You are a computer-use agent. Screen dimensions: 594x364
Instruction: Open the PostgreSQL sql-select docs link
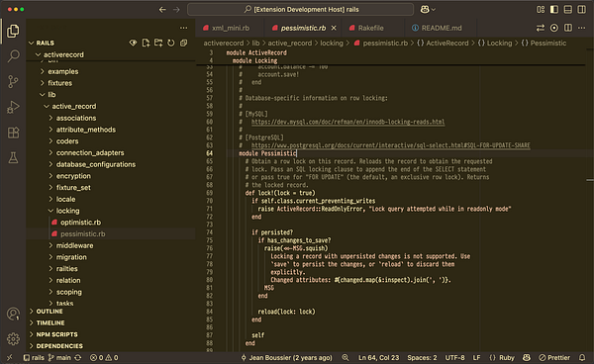[x=391, y=145]
